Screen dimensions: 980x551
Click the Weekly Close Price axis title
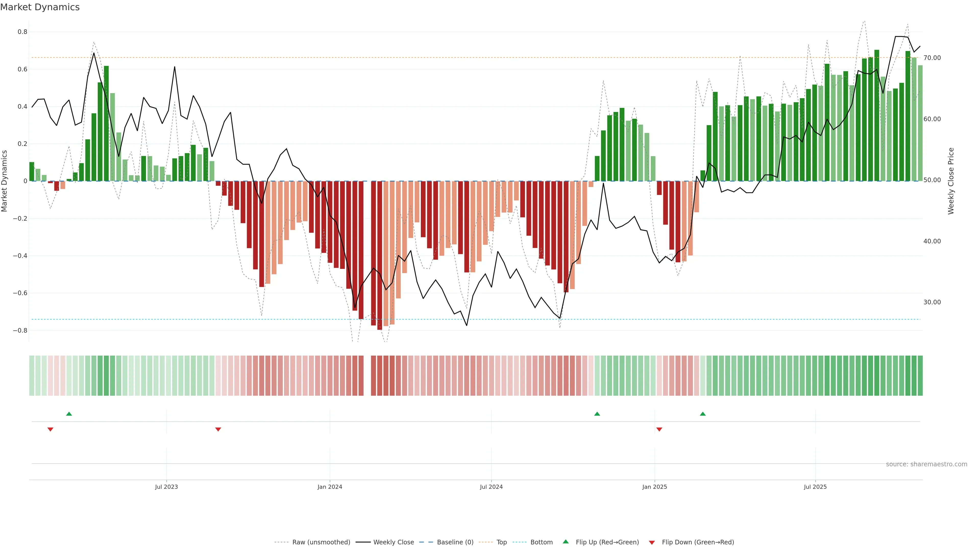click(951, 181)
